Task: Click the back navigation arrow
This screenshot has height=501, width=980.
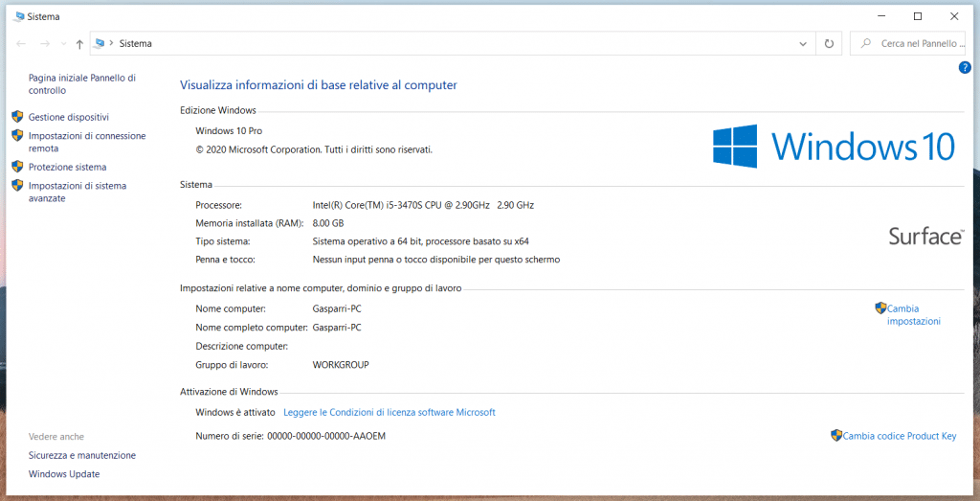Action: click(x=22, y=44)
